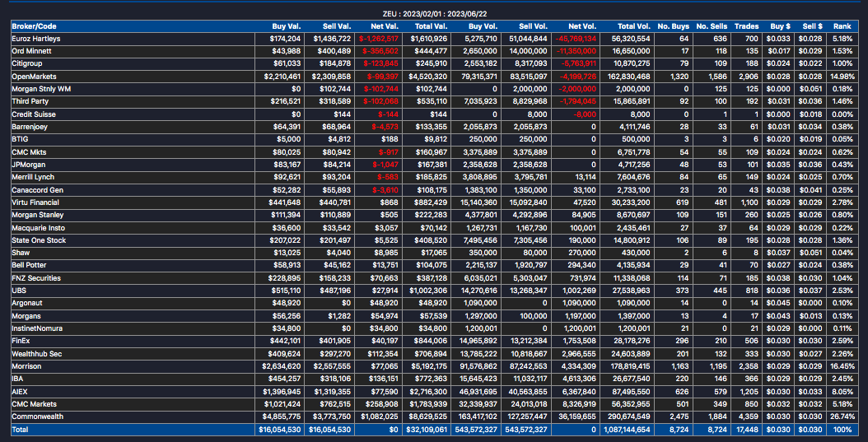868x442 pixels.
Task: Select the Wealthhub Sec broker name
Action: 36,353
